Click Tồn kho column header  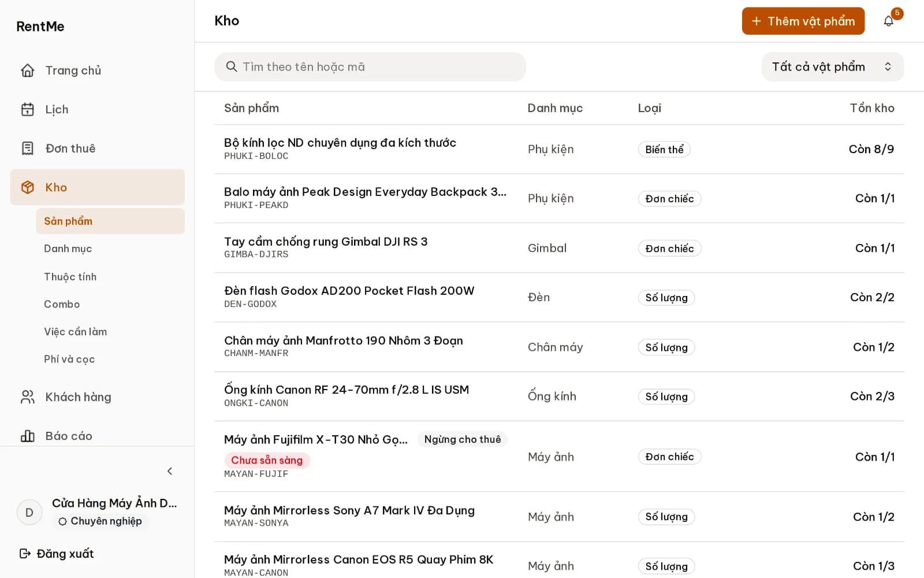tap(872, 108)
